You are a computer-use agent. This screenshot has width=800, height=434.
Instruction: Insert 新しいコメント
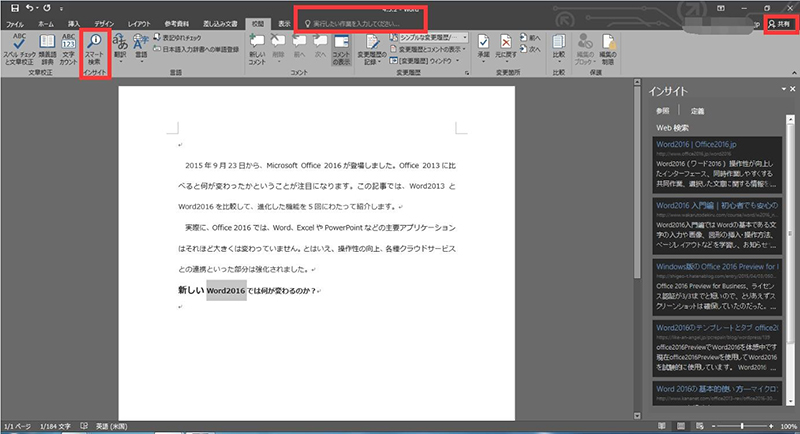click(x=257, y=49)
